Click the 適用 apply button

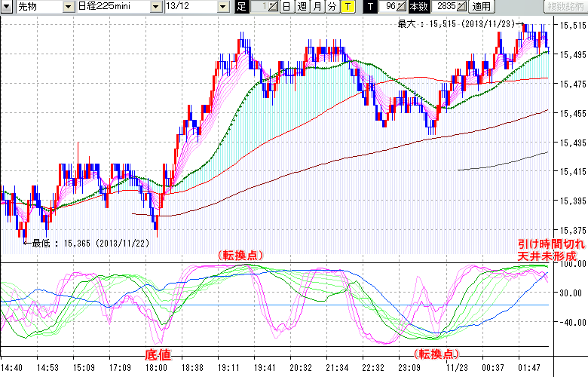(x=480, y=7)
